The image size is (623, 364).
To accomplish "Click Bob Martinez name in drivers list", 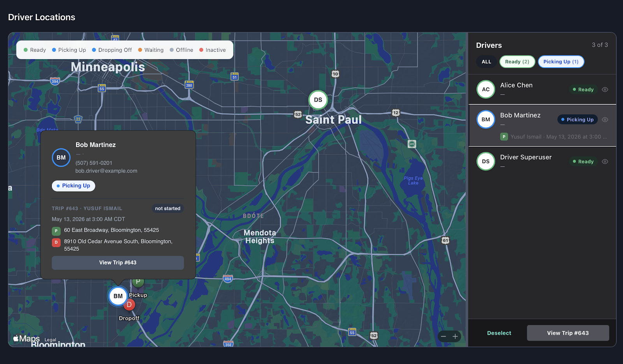I will [520, 115].
